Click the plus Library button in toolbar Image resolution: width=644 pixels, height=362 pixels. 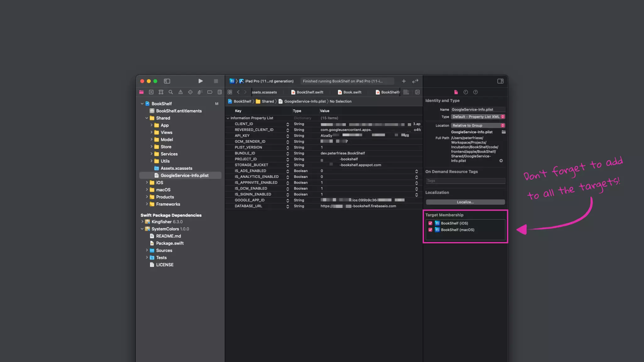404,81
